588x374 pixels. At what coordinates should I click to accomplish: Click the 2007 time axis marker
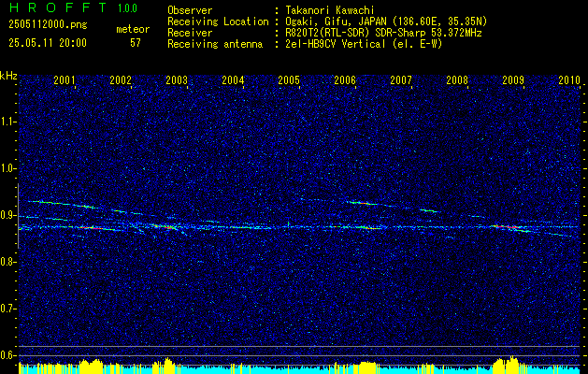click(401, 79)
